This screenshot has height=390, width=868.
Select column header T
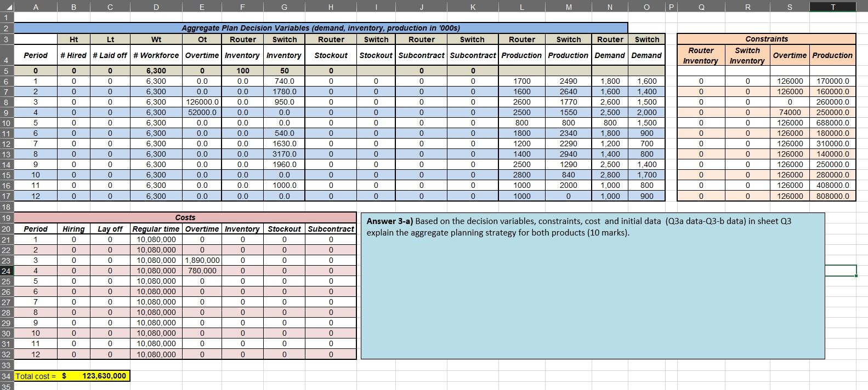click(833, 7)
